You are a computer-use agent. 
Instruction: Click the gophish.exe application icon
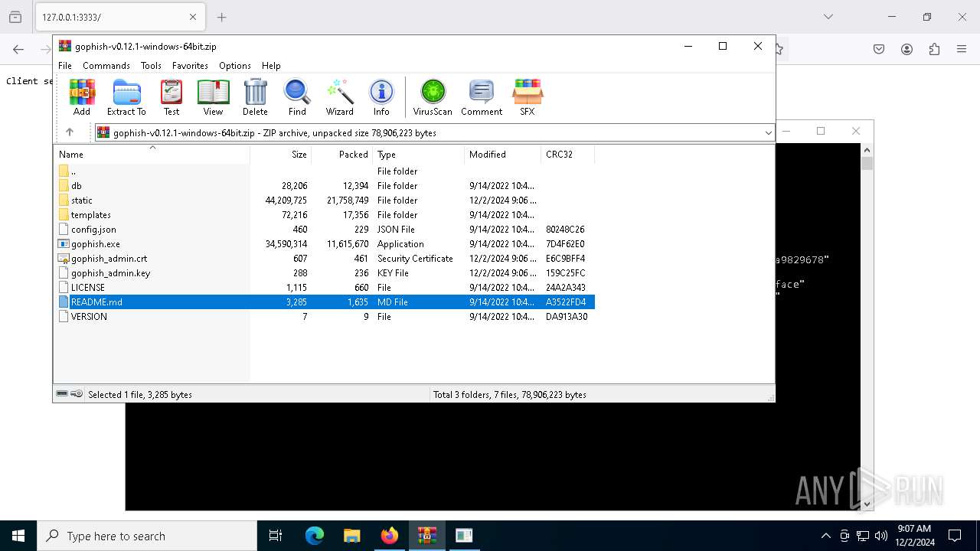tap(64, 244)
